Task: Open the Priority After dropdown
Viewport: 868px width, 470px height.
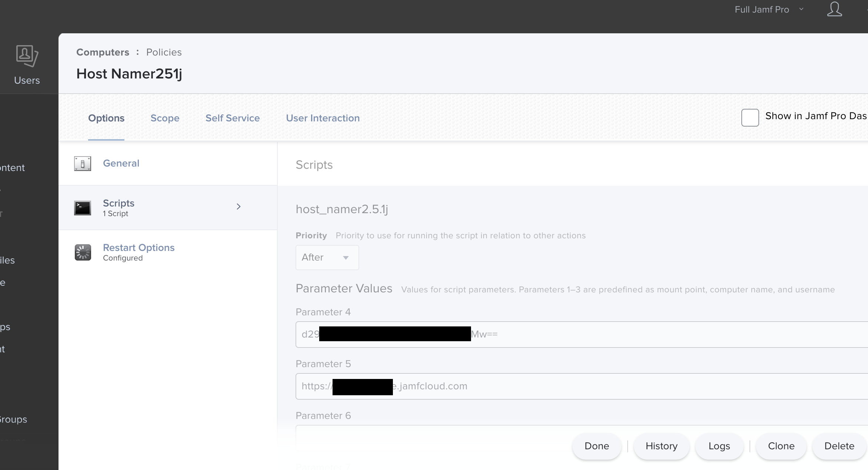Action: [x=327, y=258]
